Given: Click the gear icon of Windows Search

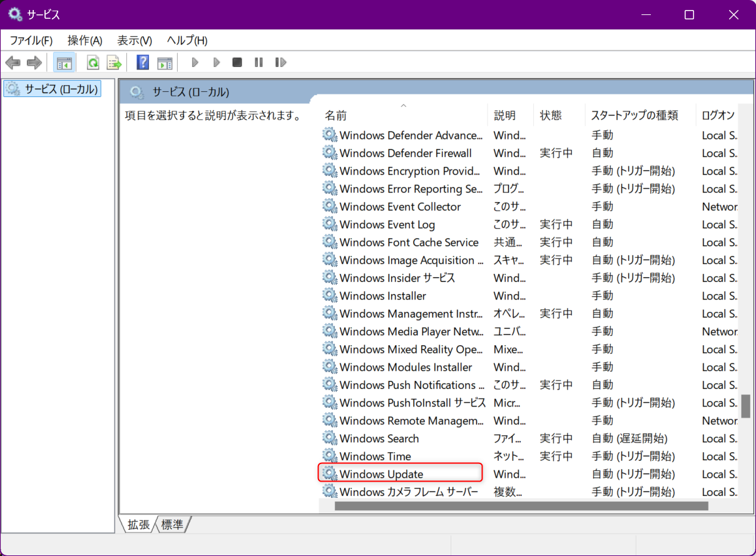Looking at the screenshot, I should (x=330, y=438).
